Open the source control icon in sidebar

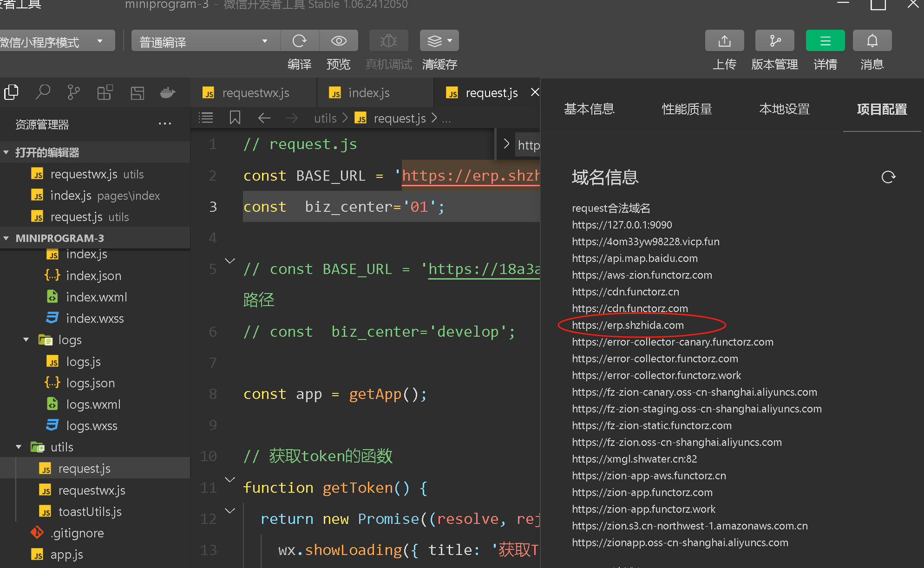click(x=73, y=92)
